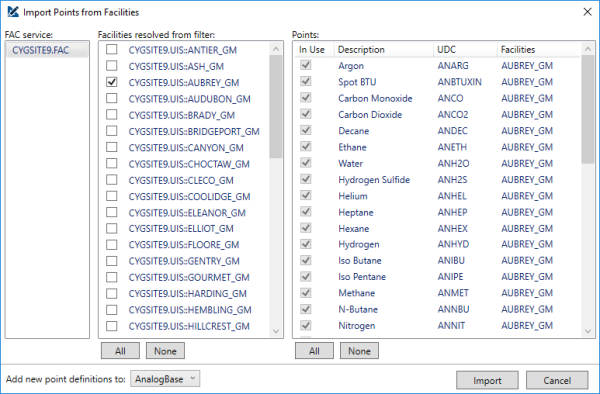Image resolution: width=600 pixels, height=394 pixels.
Task: Select the CYGSITE9.UIS::GENTRY_GM facility row
Action: click(184, 261)
